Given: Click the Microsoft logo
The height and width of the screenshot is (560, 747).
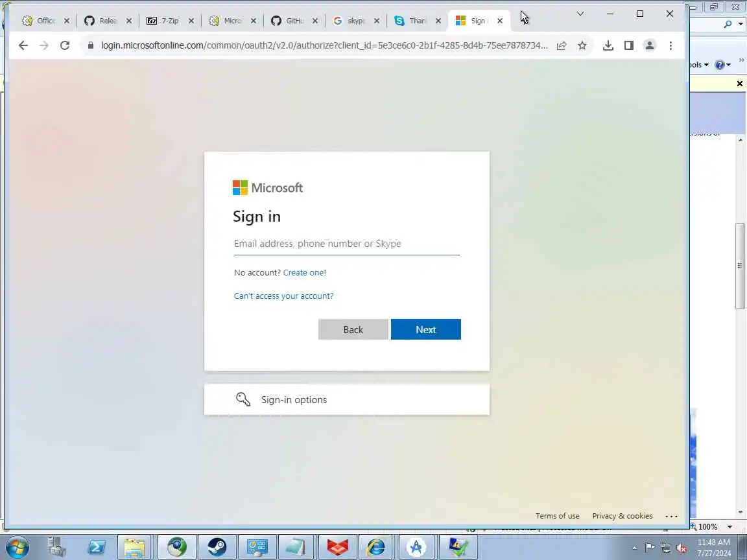Looking at the screenshot, I should pyautogui.click(x=268, y=187).
